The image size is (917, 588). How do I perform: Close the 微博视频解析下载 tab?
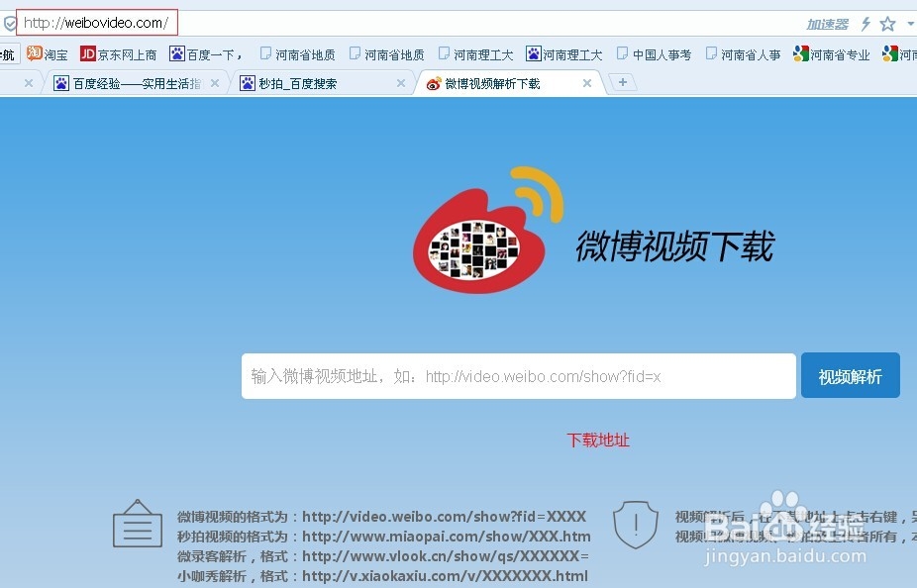[x=587, y=83]
